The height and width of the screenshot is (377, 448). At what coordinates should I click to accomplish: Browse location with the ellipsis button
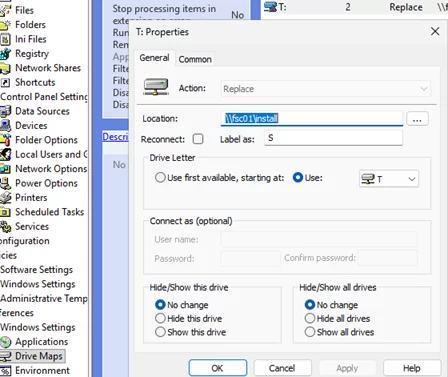point(417,119)
